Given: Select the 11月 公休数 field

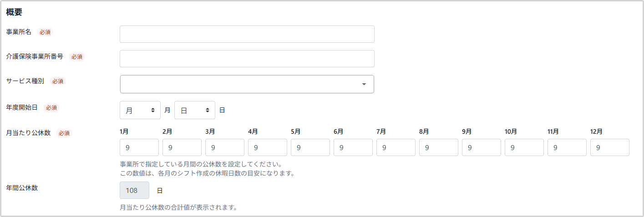Looking at the screenshot, I should [567, 147].
